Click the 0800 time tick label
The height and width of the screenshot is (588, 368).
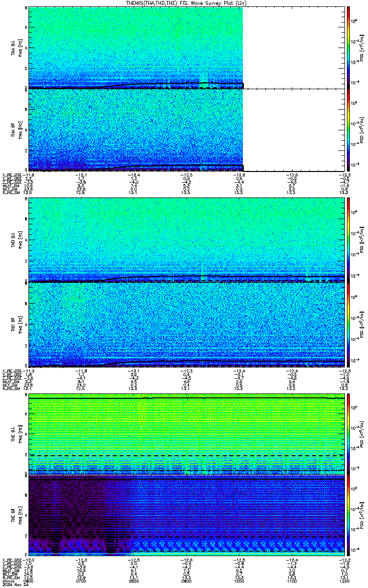tap(133, 581)
